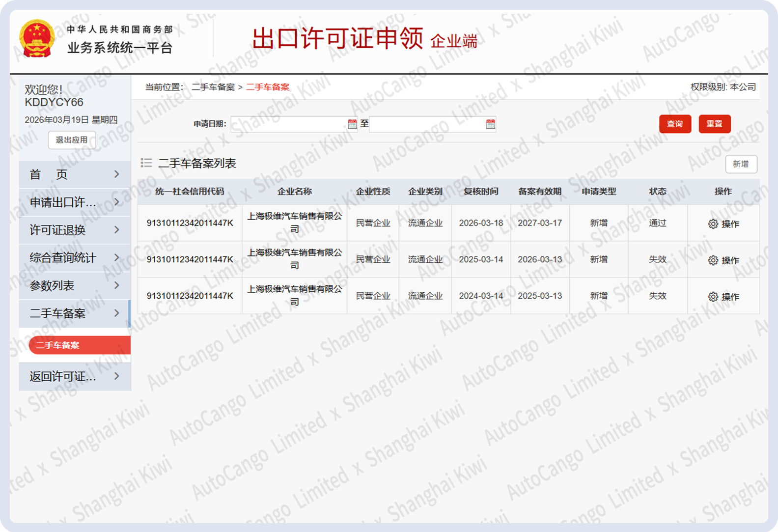
Task: Click the 企业类别 column header
Action: [425, 192]
